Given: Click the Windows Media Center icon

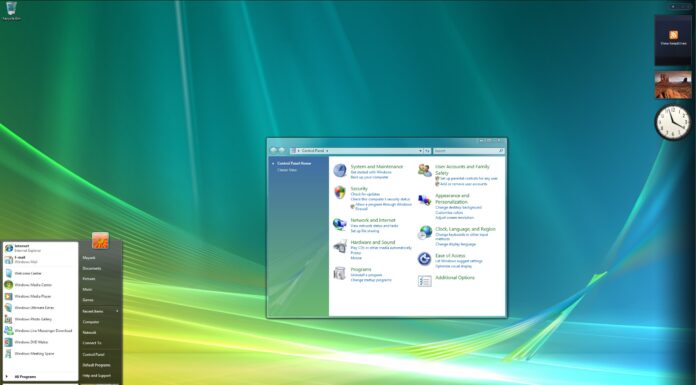Looking at the screenshot, I should click(x=8, y=285).
